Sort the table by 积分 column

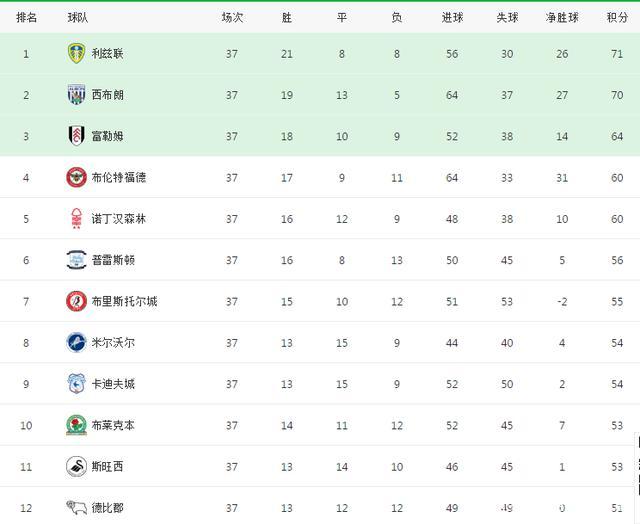pos(617,17)
